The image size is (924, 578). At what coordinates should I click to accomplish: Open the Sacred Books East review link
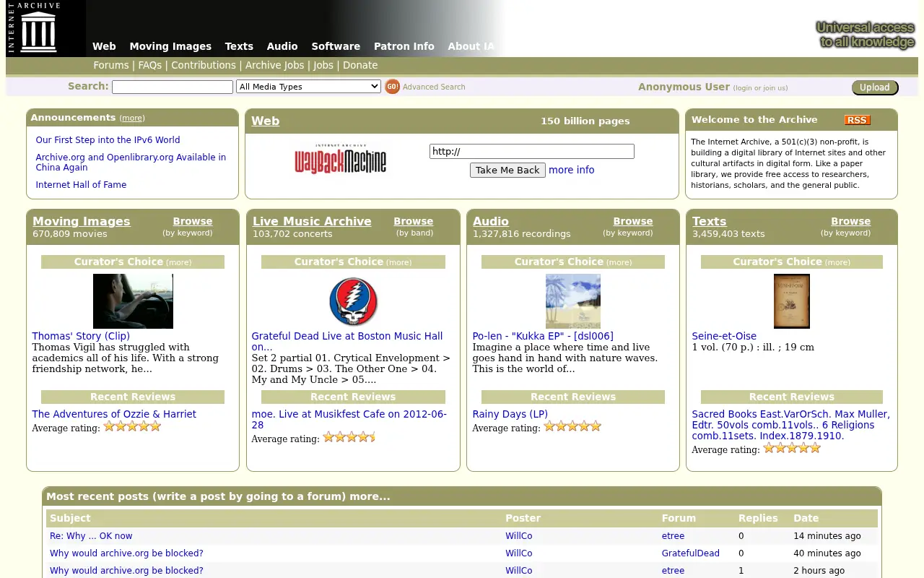(790, 425)
